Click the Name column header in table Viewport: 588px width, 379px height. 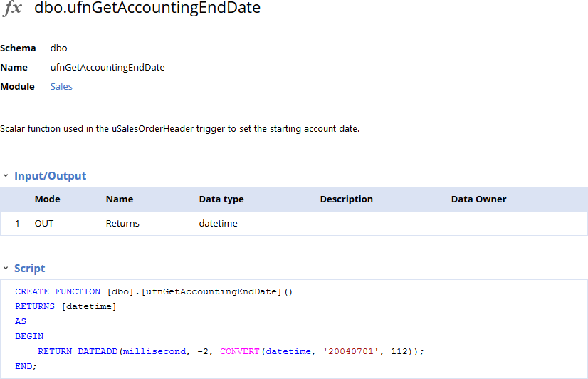[120, 199]
